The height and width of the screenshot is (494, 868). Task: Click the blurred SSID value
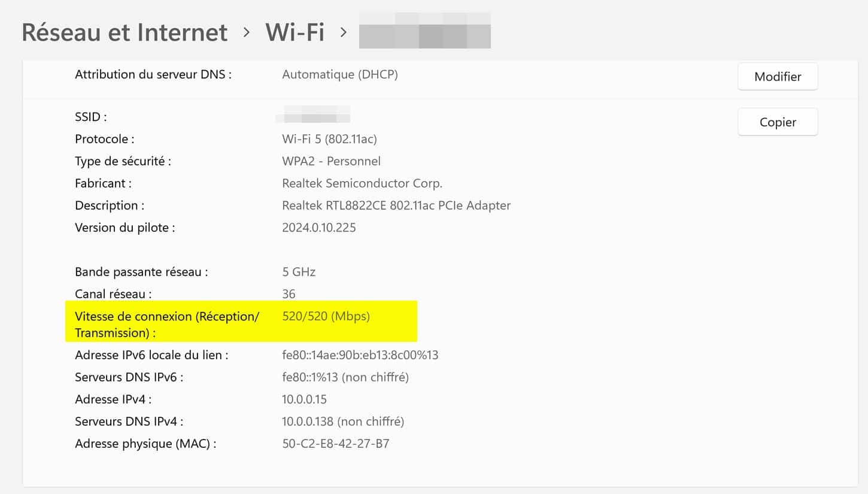[313, 114]
